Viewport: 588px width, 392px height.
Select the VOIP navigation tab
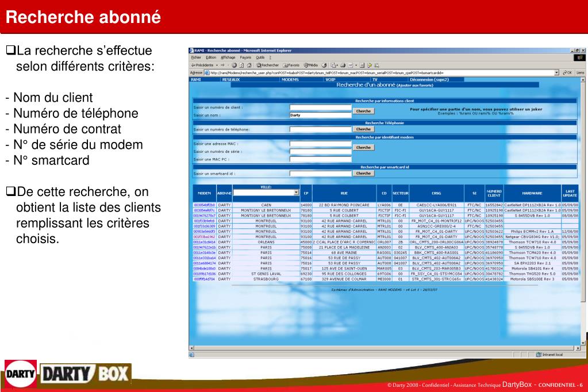coord(330,79)
